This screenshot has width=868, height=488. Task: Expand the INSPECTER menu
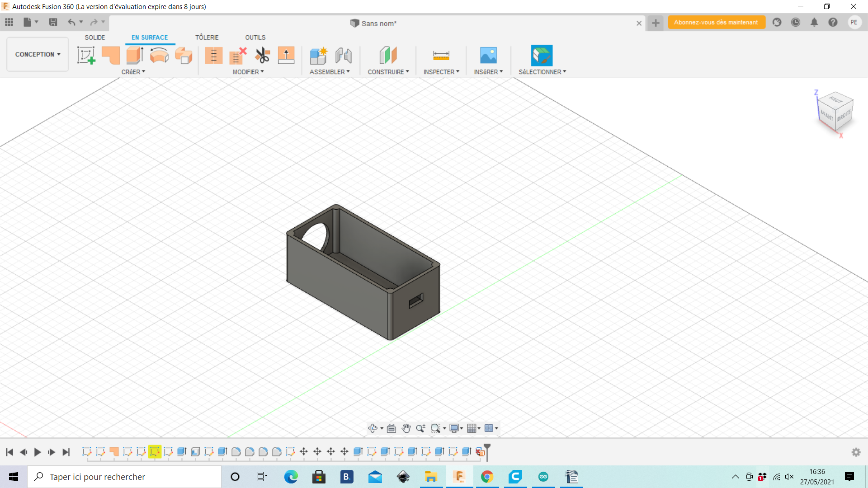441,72
